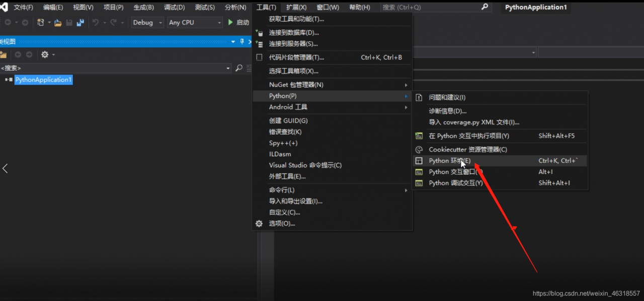The width and height of the screenshot is (644, 301).
Task: Open 选项(O) from the Tools menu
Action: (282, 223)
